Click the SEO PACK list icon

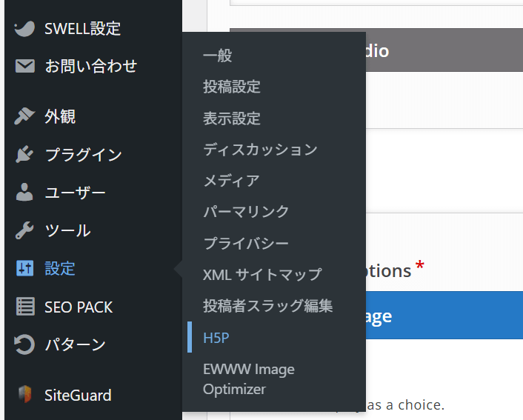click(x=24, y=307)
